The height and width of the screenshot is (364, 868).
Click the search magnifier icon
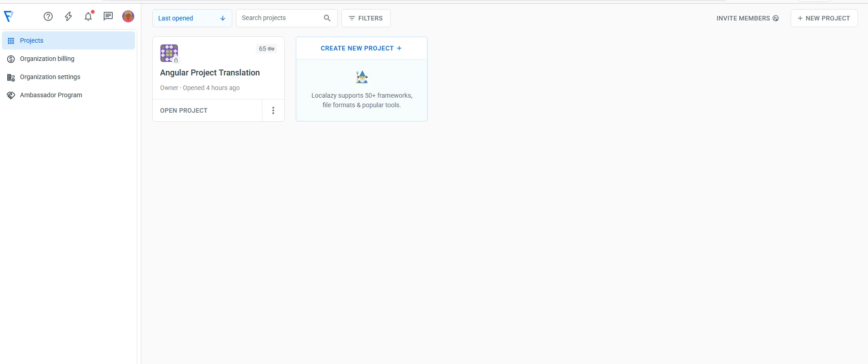pyautogui.click(x=327, y=18)
